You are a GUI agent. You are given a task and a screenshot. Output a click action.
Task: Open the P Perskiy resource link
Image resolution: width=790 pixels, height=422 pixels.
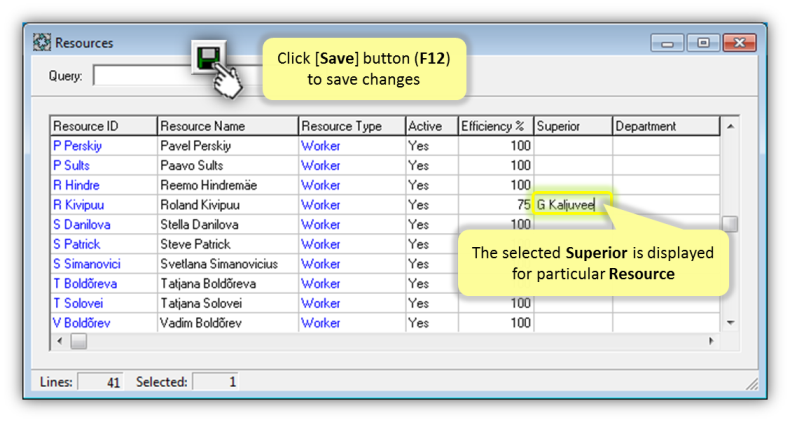[77, 146]
